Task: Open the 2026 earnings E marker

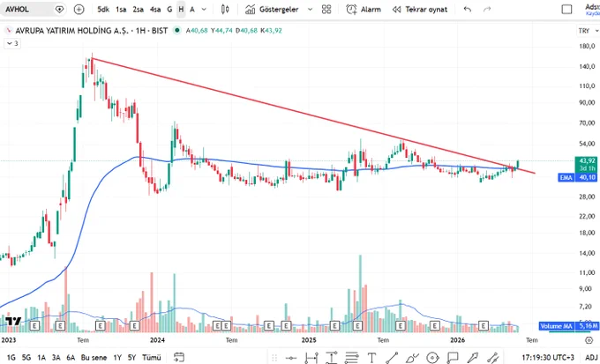Action: coord(484,326)
